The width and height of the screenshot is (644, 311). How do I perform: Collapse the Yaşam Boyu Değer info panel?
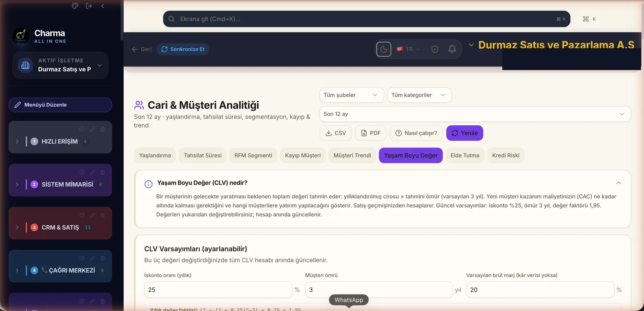coord(619,183)
